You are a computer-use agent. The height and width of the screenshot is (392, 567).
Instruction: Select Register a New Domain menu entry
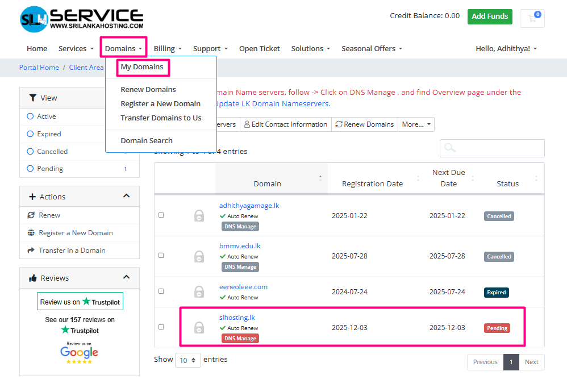coord(160,103)
